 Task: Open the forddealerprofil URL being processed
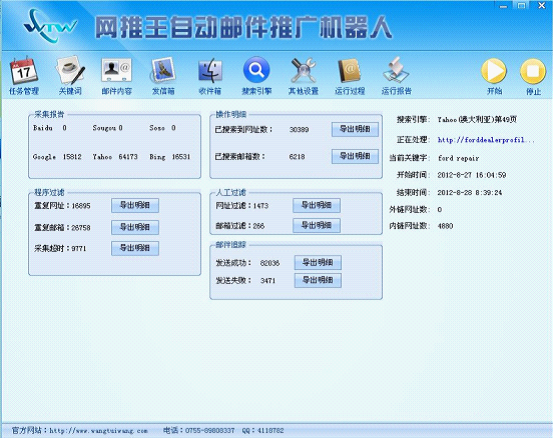(486, 140)
